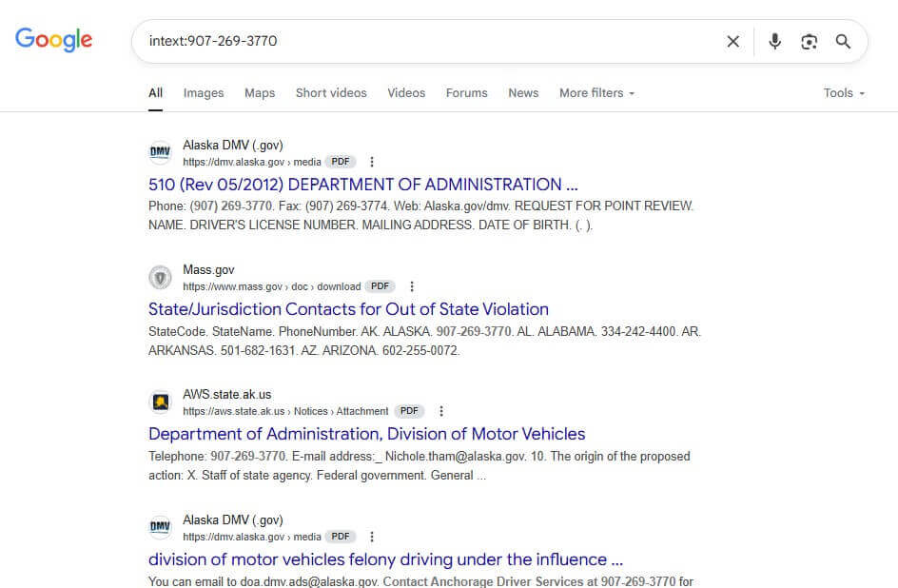This screenshot has height=588, width=898.
Task: Click the https://aws.state.ak.us › Notices › Attachment URL
Action: (x=285, y=411)
